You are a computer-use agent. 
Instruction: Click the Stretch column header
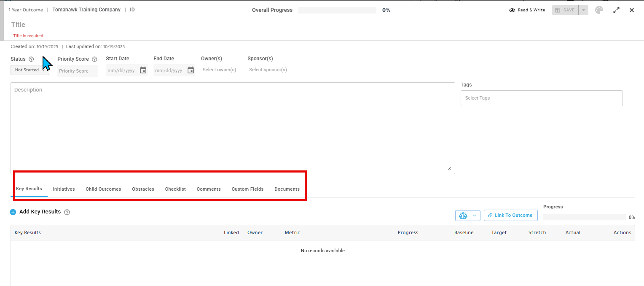click(537, 232)
